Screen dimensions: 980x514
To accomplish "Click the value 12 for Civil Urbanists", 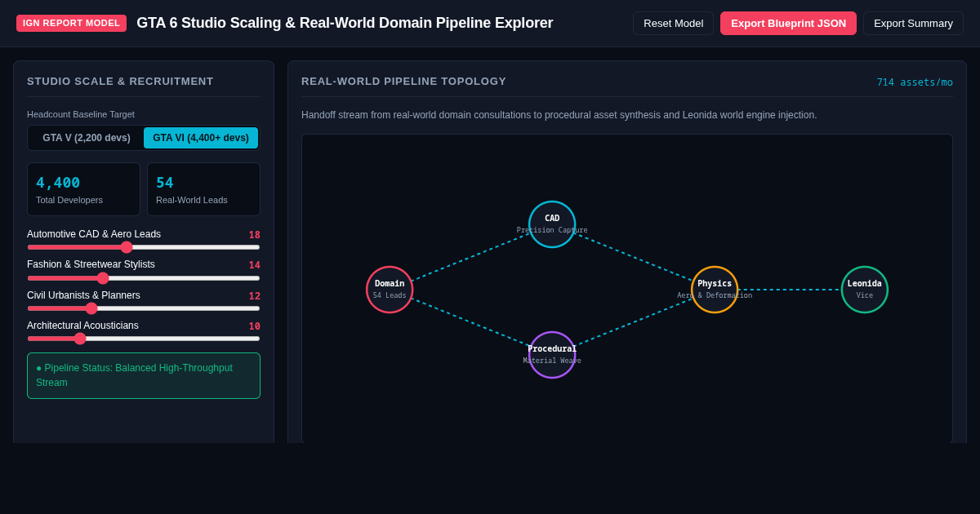I will (x=255, y=296).
